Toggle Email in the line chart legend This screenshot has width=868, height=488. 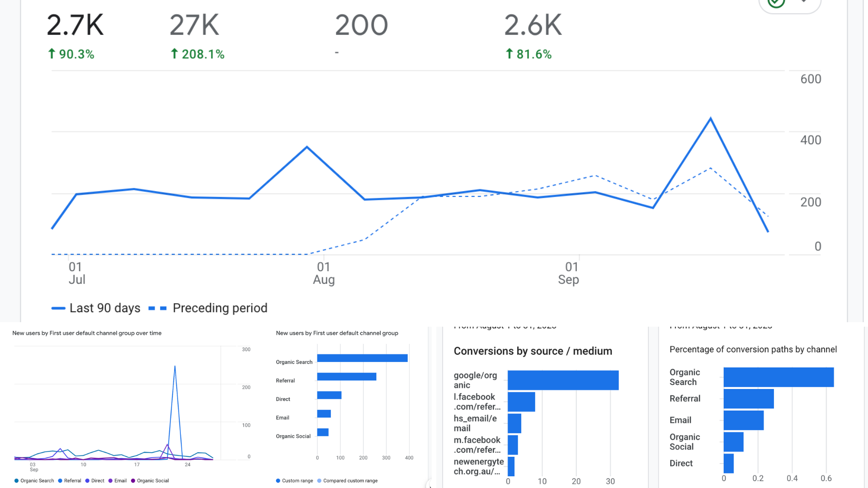[x=118, y=481]
